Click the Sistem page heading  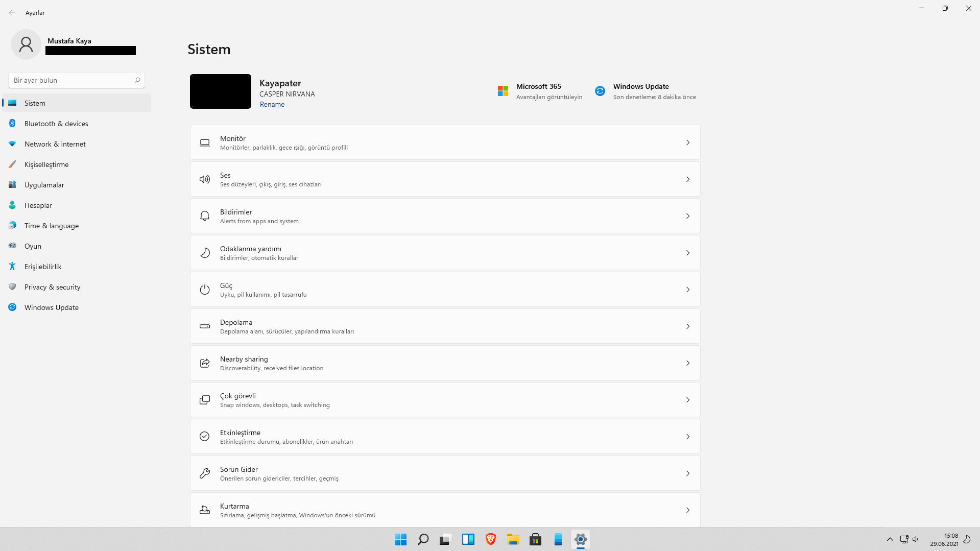click(209, 49)
